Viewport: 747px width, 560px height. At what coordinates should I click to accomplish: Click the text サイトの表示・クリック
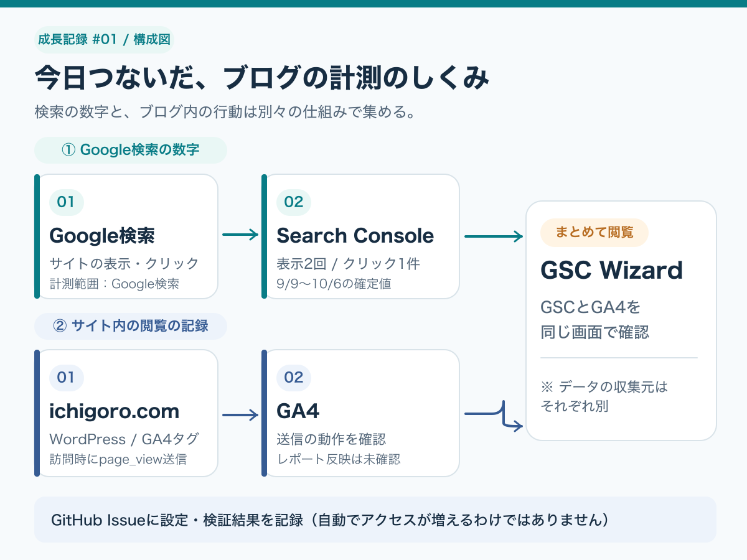(124, 264)
